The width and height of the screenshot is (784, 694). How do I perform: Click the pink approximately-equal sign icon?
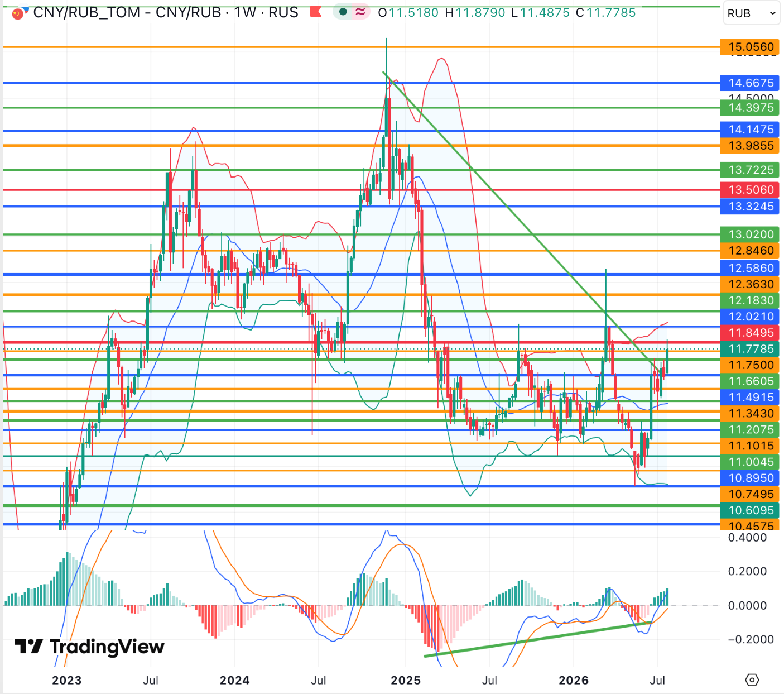pyautogui.click(x=360, y=12)
